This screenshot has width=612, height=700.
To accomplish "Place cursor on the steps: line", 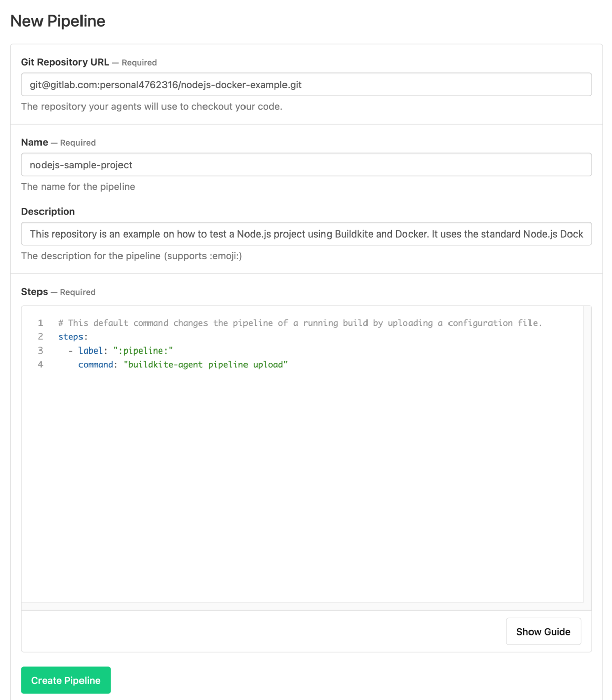I will click(71, 336).
